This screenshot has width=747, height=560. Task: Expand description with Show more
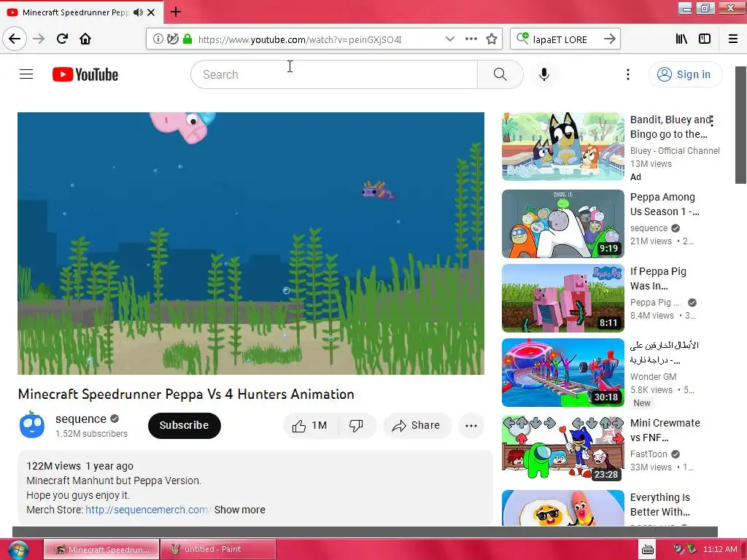(239, 510)
